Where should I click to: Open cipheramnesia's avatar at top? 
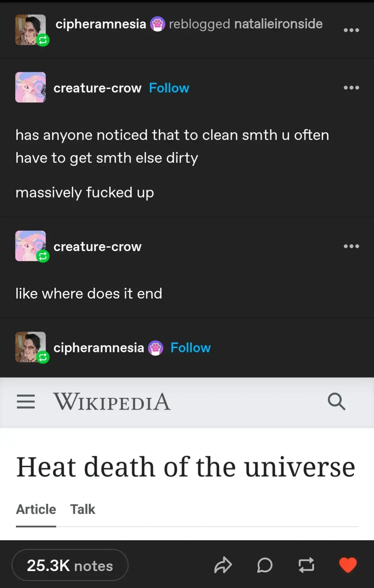pos(30,30)
